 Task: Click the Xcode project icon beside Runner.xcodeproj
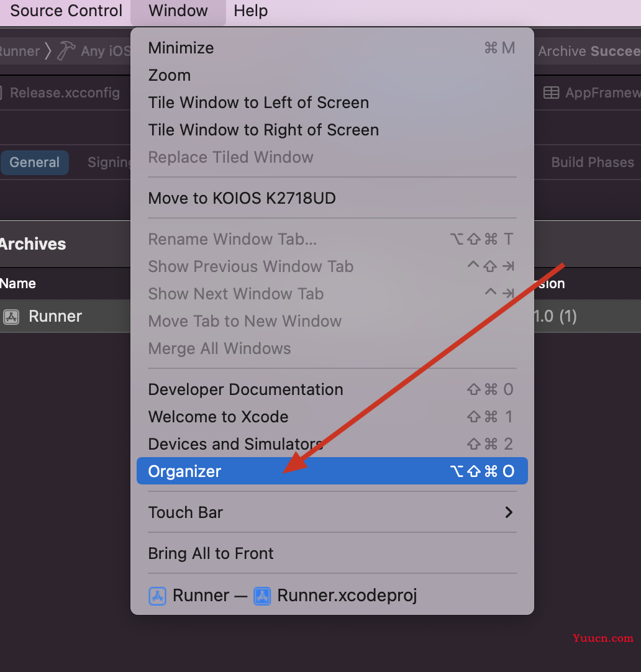pyautogui.click(x=261, y=596)
